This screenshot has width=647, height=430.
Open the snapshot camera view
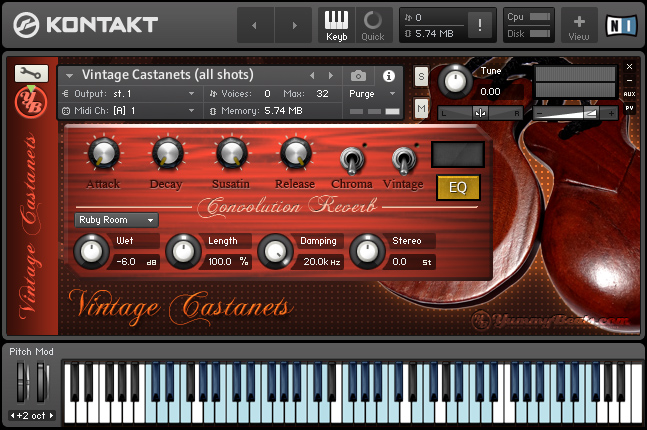click(x=358, y=76)
